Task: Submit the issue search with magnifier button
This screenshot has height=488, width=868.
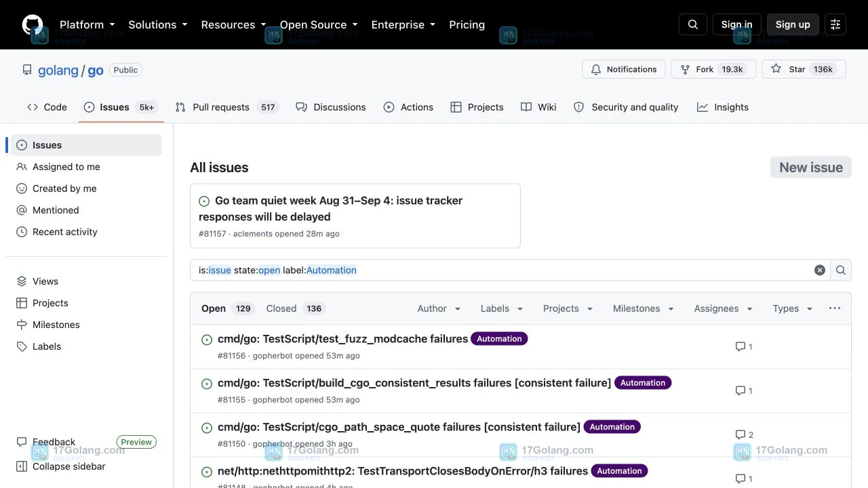Action: point(841,270)
